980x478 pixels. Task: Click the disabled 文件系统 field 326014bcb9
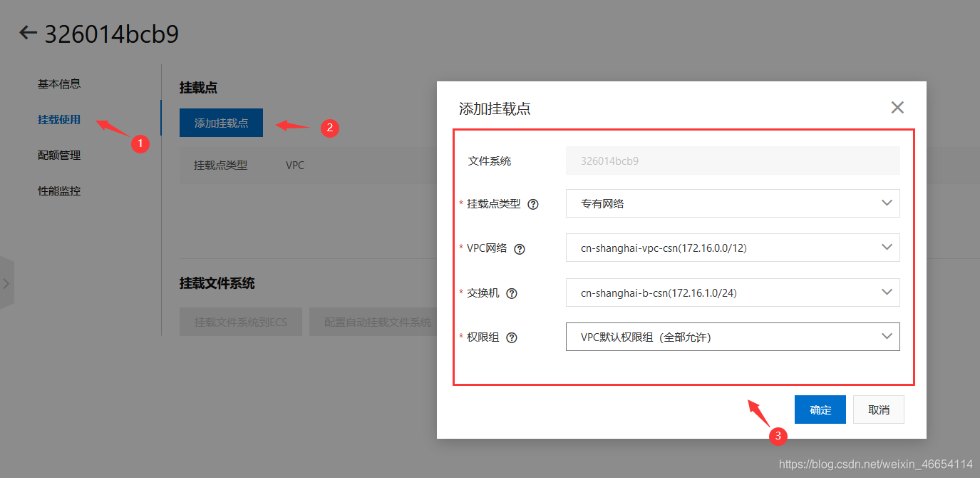(x=733, y=161)
